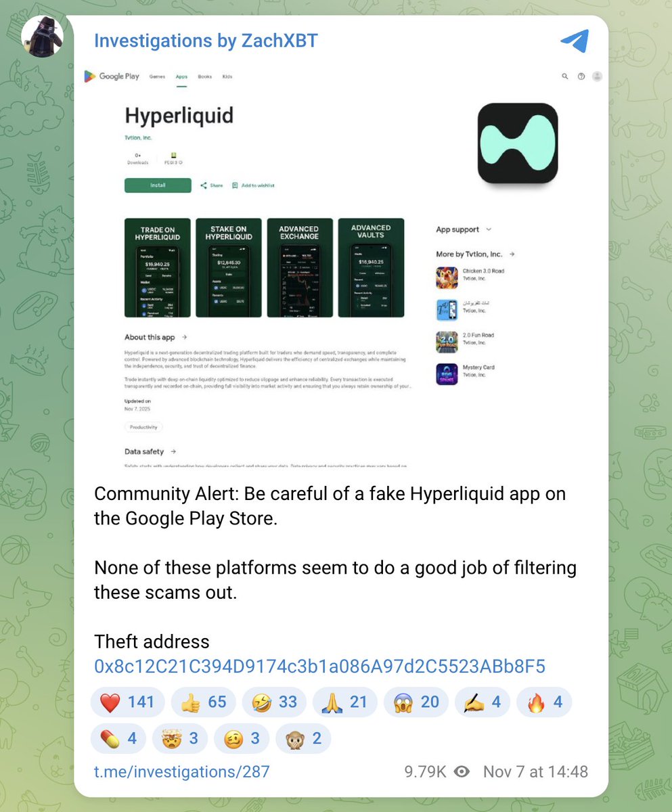Expand the App support section
Screen dimensions: 672x812
464,230
